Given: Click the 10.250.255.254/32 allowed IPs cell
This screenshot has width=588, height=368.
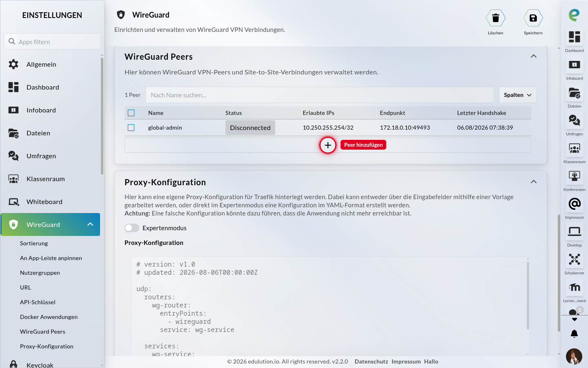Looking at the screenshot, I should point(328,128).
